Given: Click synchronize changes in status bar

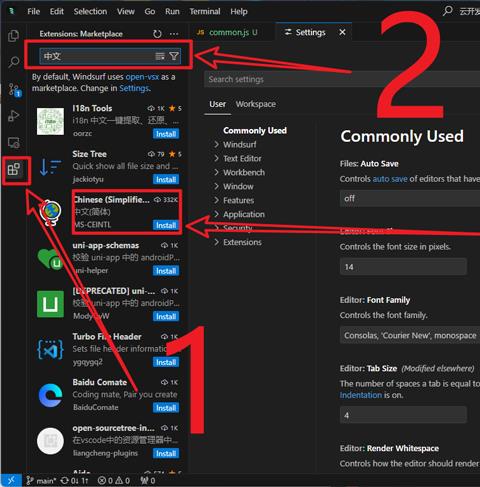Looking at the screenshot, I should [75, 481].
